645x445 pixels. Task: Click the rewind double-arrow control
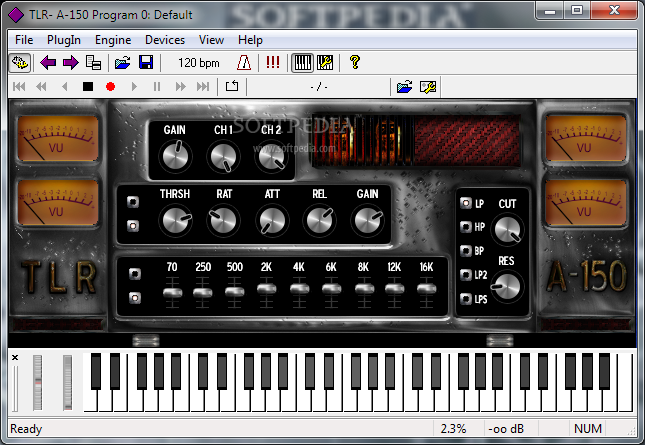pos(42,86)
